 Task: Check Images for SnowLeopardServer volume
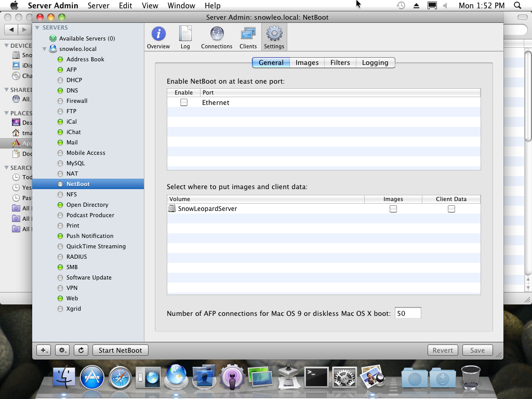point(393,209)
